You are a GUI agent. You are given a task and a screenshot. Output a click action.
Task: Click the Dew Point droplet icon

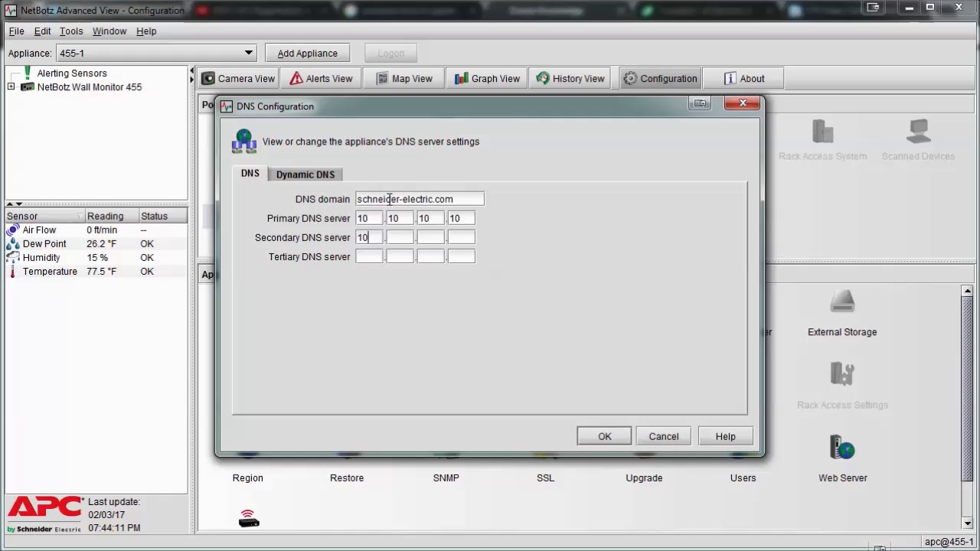(x=13, y=243)
